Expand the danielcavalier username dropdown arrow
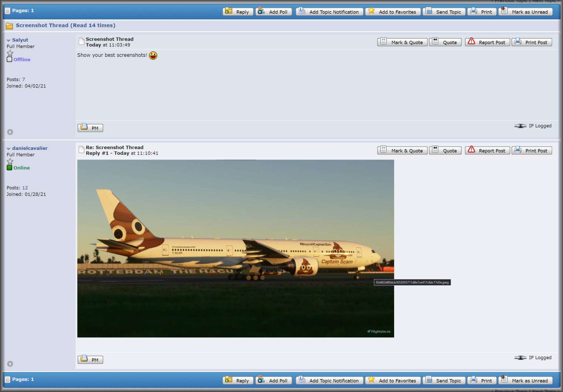The image size is (563, 392). click(8, 148)
